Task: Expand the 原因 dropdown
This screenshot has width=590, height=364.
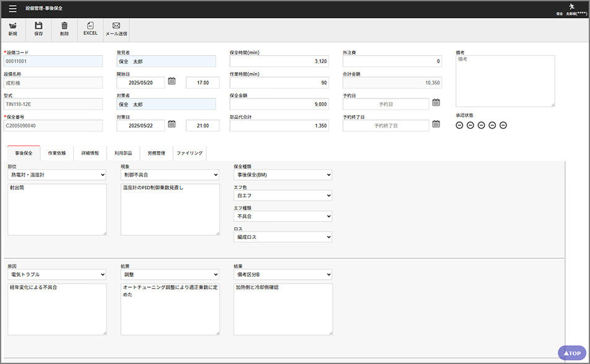Action: (x=57, y=274)
